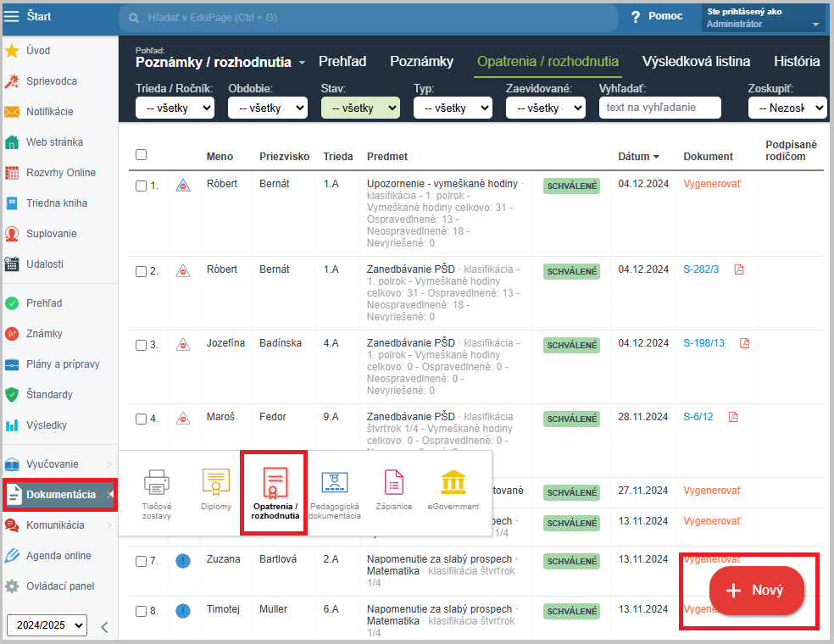Viewport: 834px width, 644px height.
Task: Check row 2 checkbox
Action: (x=141, y=272)
